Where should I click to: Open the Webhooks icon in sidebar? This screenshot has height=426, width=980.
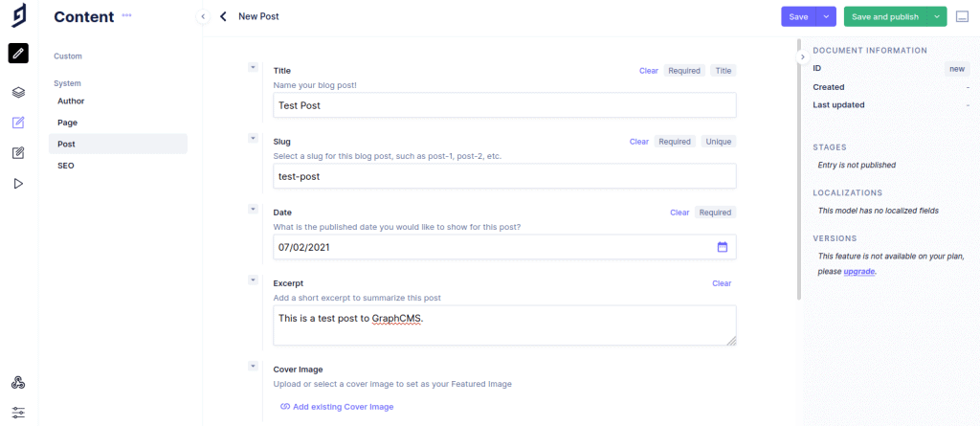(18, 383)
